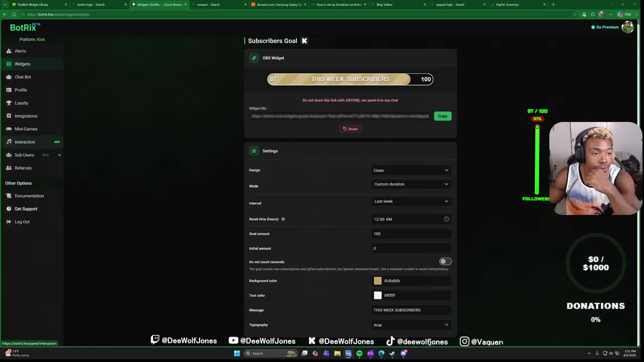The image size is (644, 362).
Task: Click the Get Support question icon
Action: click(9, 209)
